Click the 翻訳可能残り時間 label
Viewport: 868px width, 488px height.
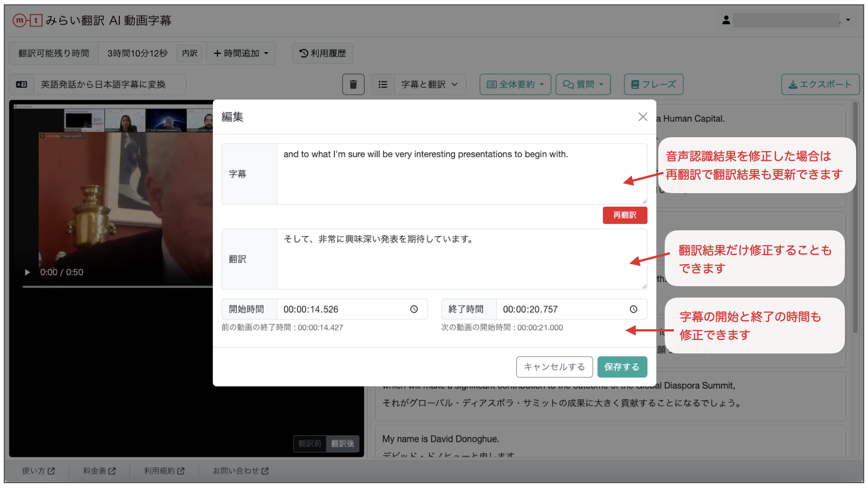[x=54, y=53]
